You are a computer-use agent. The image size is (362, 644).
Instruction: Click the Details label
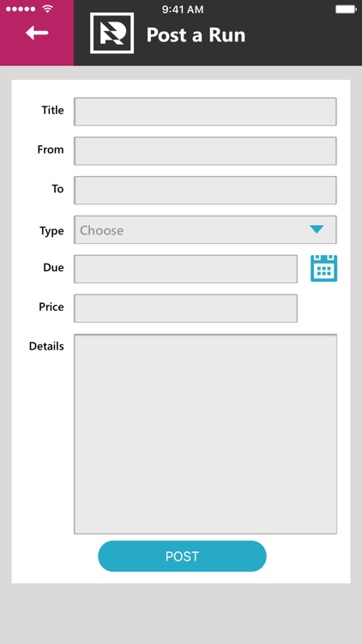tap(46, 346)
